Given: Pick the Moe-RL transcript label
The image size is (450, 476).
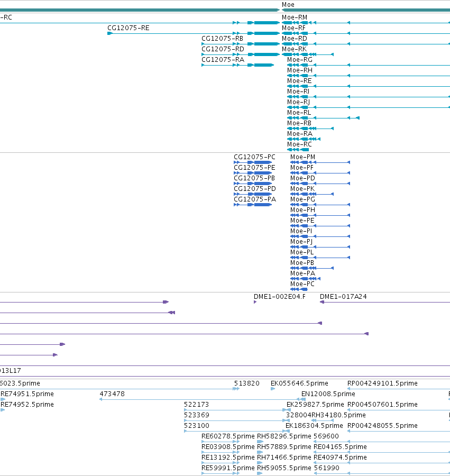Looking at the screenshot, I should (x=299, y=113).
